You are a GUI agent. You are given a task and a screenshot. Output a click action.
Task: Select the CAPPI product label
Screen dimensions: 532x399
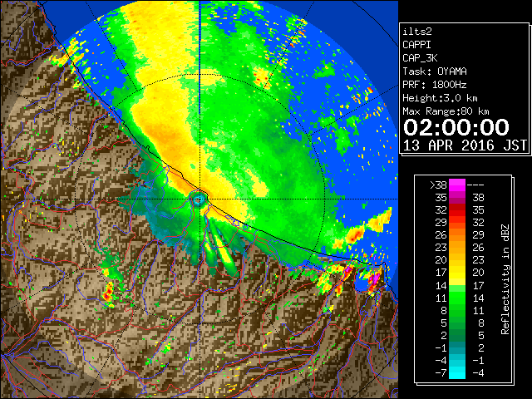(416, 45)
